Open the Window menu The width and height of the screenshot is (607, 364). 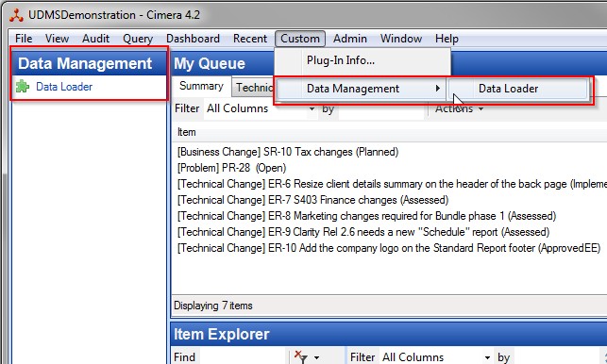tap(401, 39)
